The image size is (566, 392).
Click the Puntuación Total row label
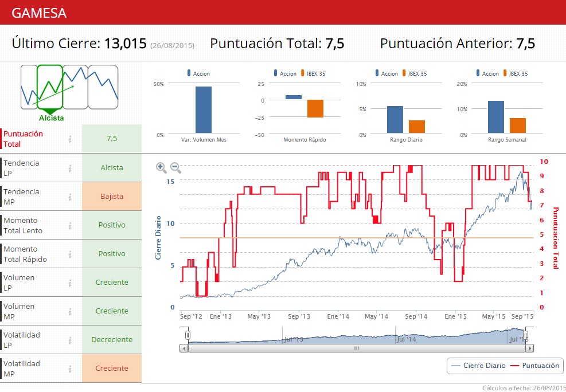[23, 139]
